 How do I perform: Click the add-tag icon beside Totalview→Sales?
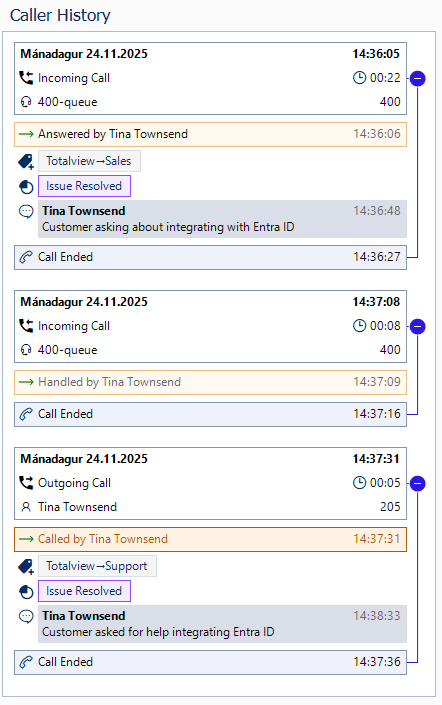tap(26, 161)
